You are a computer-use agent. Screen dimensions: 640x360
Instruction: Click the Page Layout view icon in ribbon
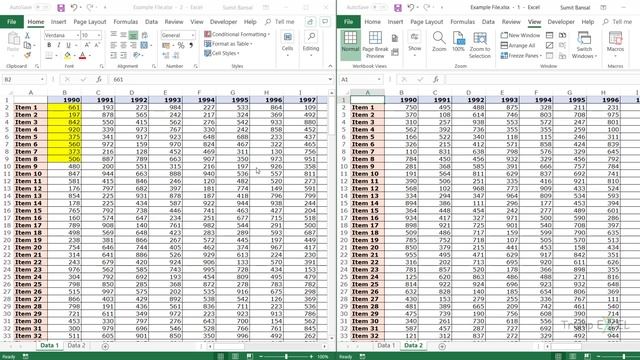click(x=395, y=38)
